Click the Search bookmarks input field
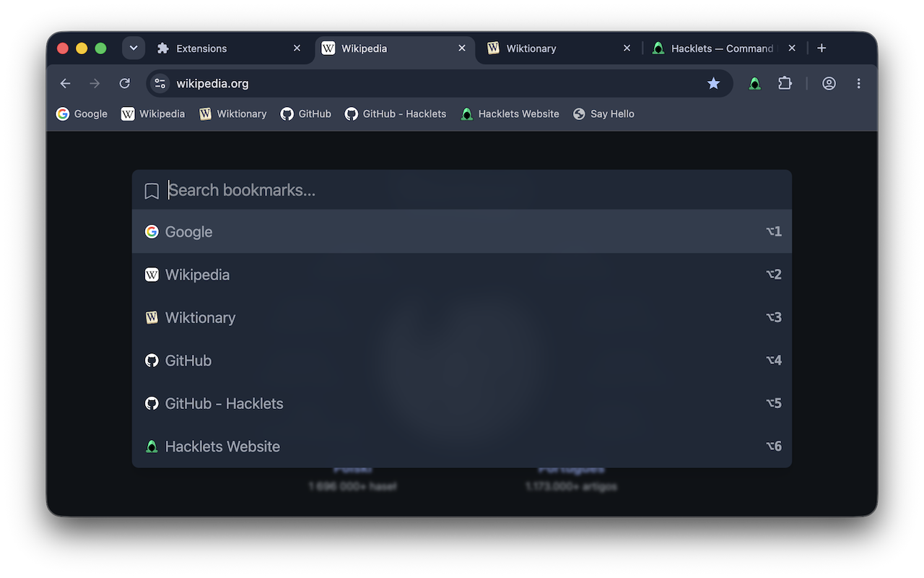Screen dimensions: 924x578 [x=462, y=190]
